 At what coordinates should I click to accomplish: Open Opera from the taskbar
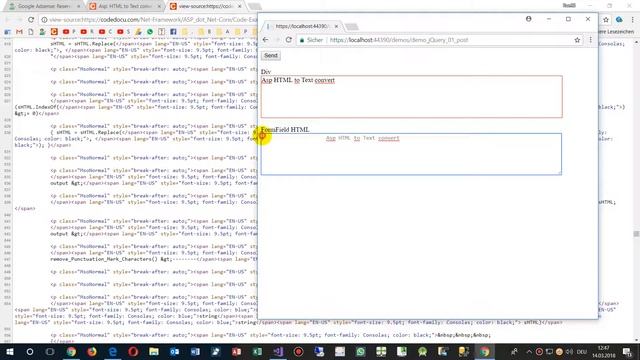(x=133, y=351)
